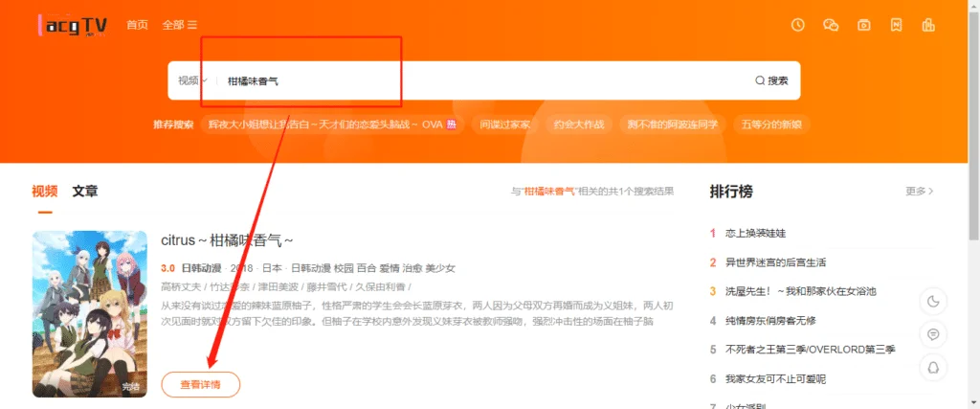This screenshot has height=409, width=980.
Task: Click the 查看详情 button
Action: (x=201, y=385)
